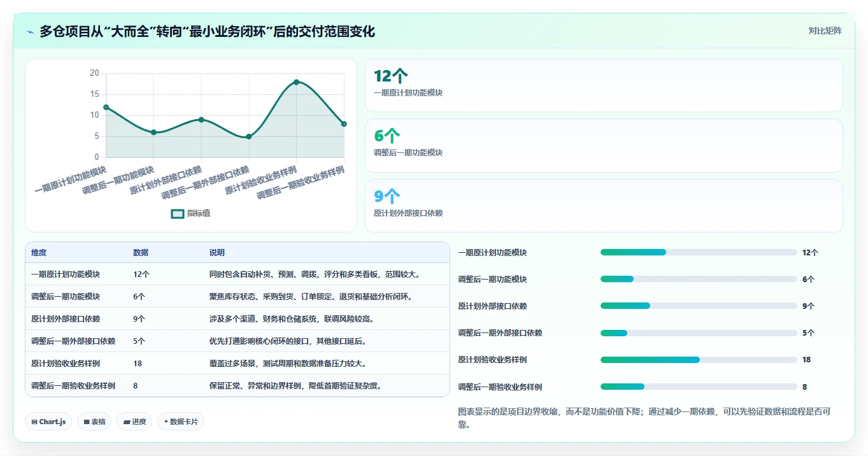Click description starting 优先打通影响核心闭环
The image size is (868, 456).
(288, 341)
